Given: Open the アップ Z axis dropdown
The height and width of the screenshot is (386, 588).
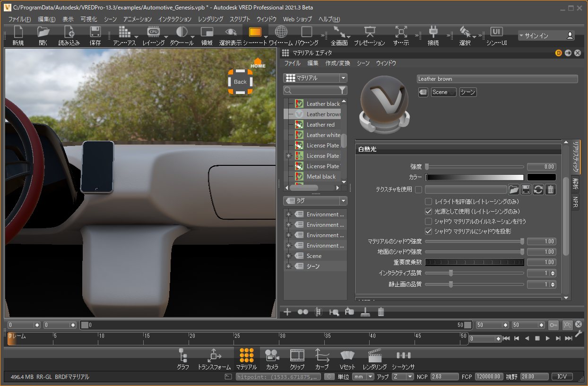Looking at the screenshot, I should pyautogui.click(x=403, y=377).
